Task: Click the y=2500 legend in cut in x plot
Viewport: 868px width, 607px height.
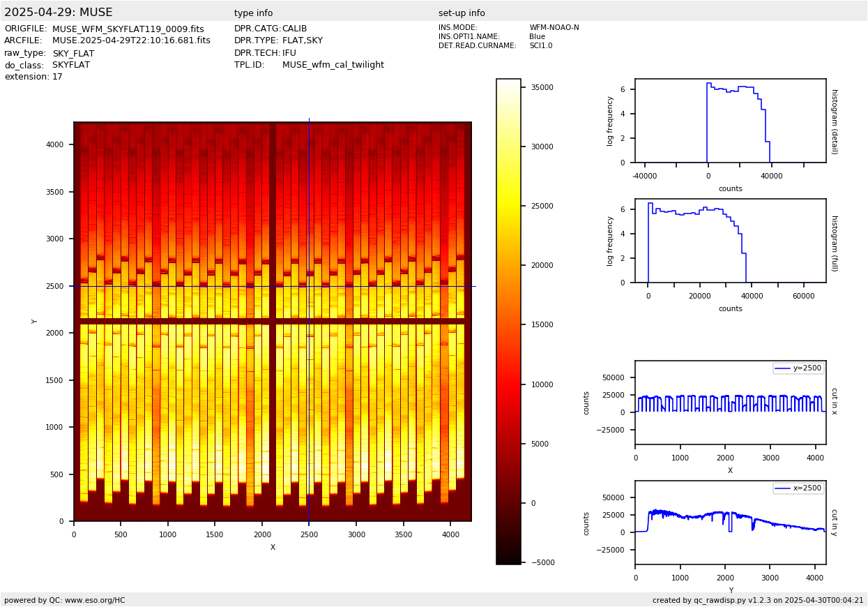Action: click(x=798, y=368)
